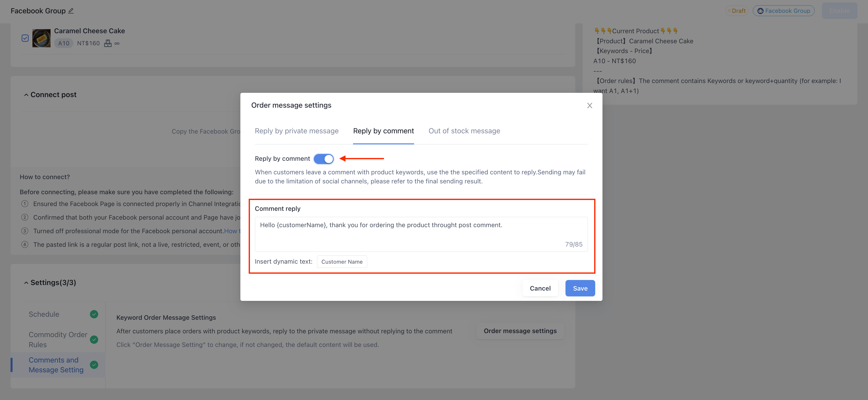Click the Caramel Cheese Cake product name
The image size is (868, 400).
[x=89, y=31]
